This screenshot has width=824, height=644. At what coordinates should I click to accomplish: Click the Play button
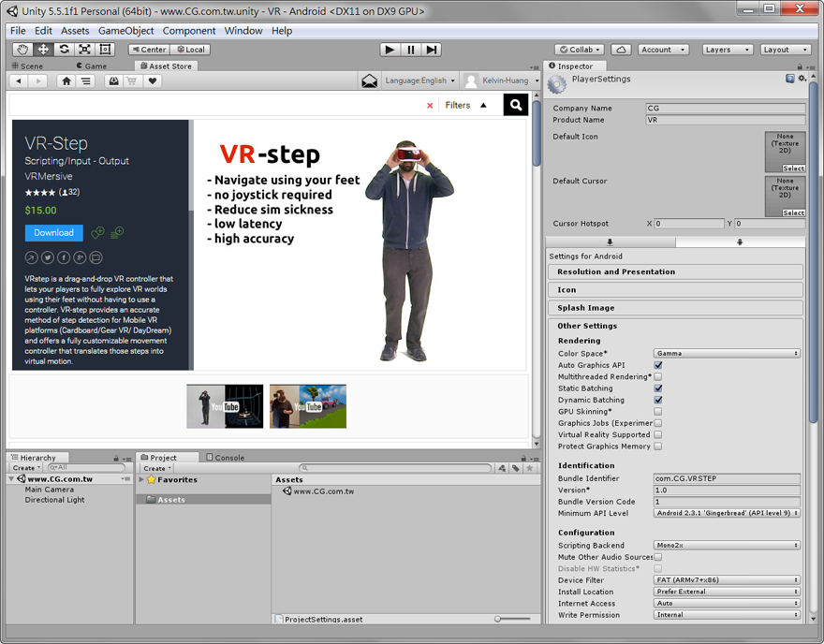(x=390, y=50)
